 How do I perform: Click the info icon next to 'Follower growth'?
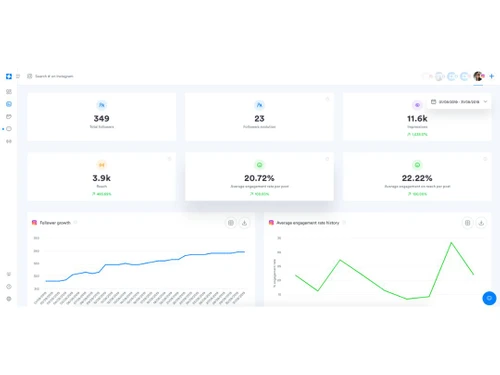(76, 222)
